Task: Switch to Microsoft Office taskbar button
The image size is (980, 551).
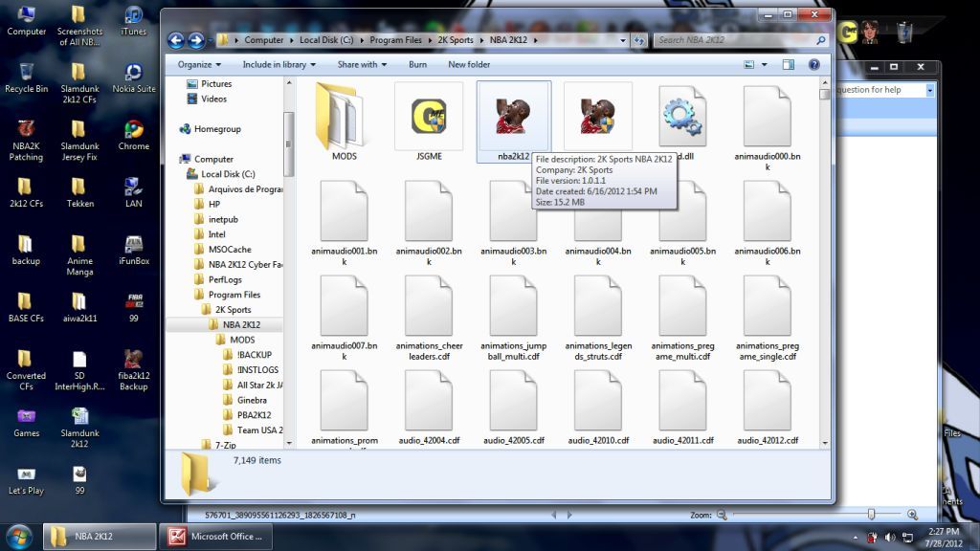Action: pyautogui.click(x=215, y=537)
